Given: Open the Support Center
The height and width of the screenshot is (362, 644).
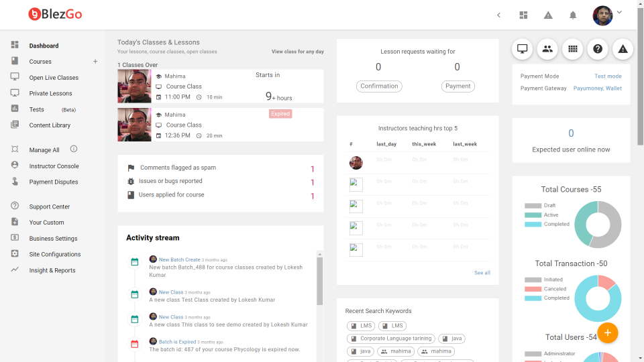Looking at the screenshot, I should 49,207.
